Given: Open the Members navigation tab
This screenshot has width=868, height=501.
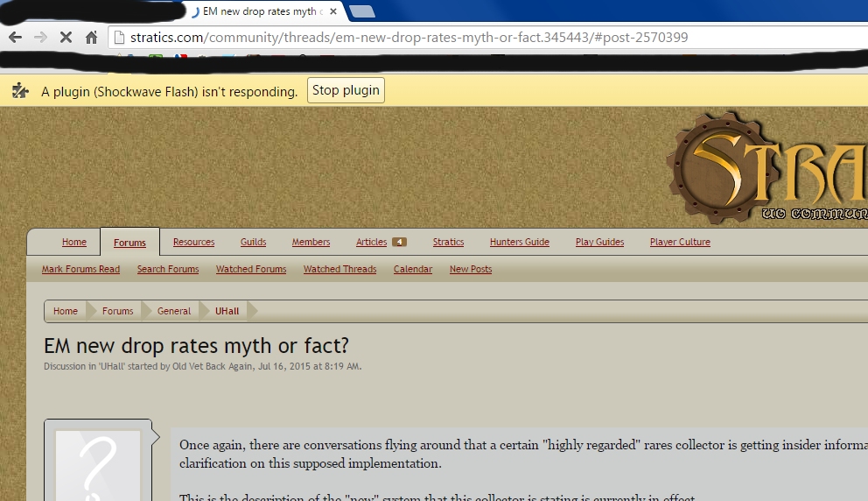Looking at the screenshot, I should click(x=311, y=243).
